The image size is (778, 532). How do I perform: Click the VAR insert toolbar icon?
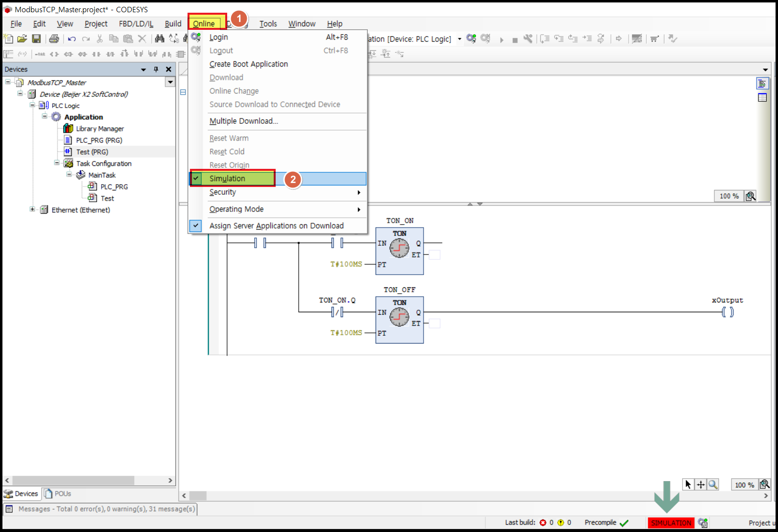tap(40, 54)
